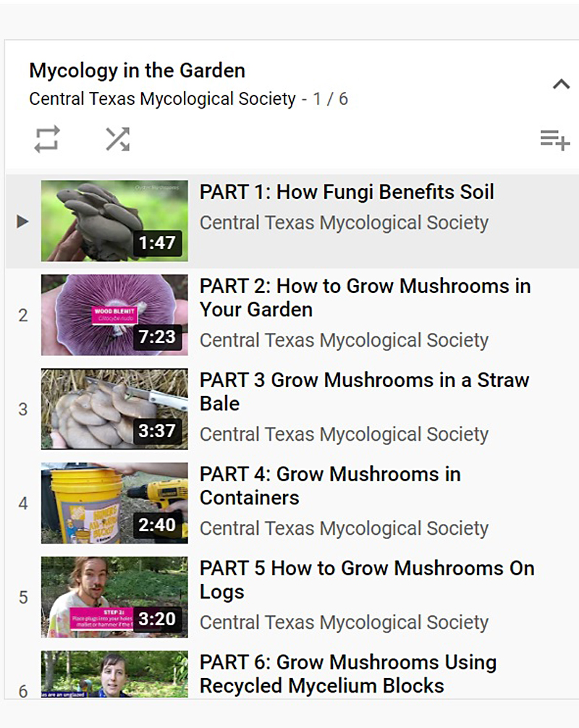Image resolution: width=579 pixels, height=728 pixels.
Task: Open the Central Texas Mycological Society header link
Action: pos(162,99)
